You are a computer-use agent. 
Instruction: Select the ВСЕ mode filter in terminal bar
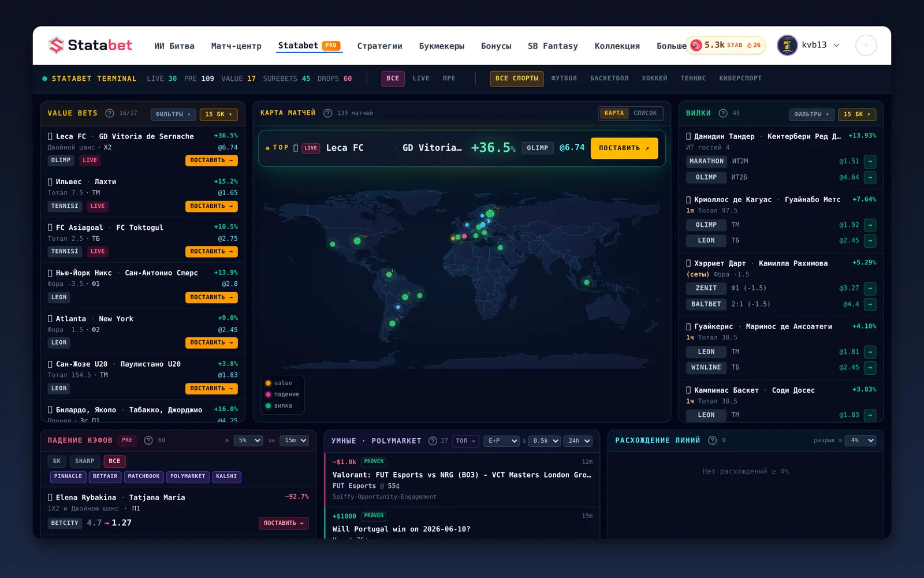pyautogui.click(x=393, y=79)
